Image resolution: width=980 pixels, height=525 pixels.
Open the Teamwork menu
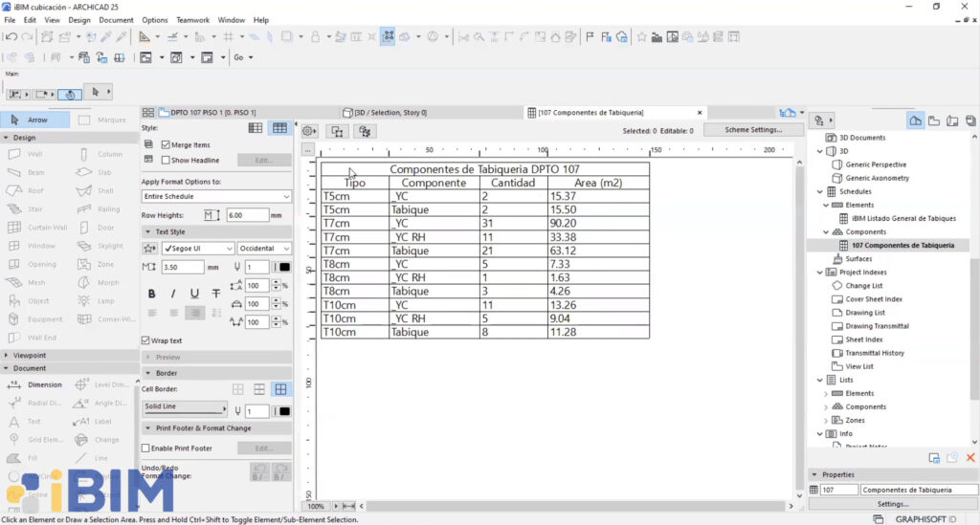192,20
